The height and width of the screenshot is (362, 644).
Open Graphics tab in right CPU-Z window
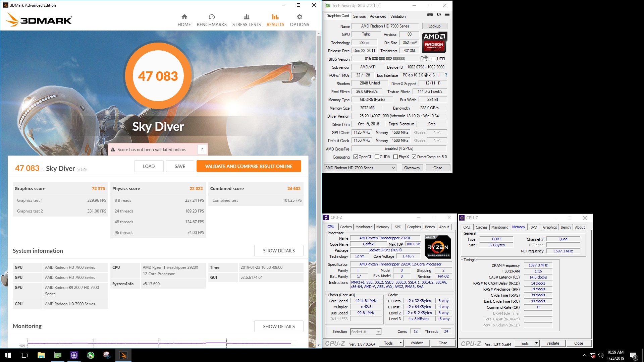coord(550,227)
